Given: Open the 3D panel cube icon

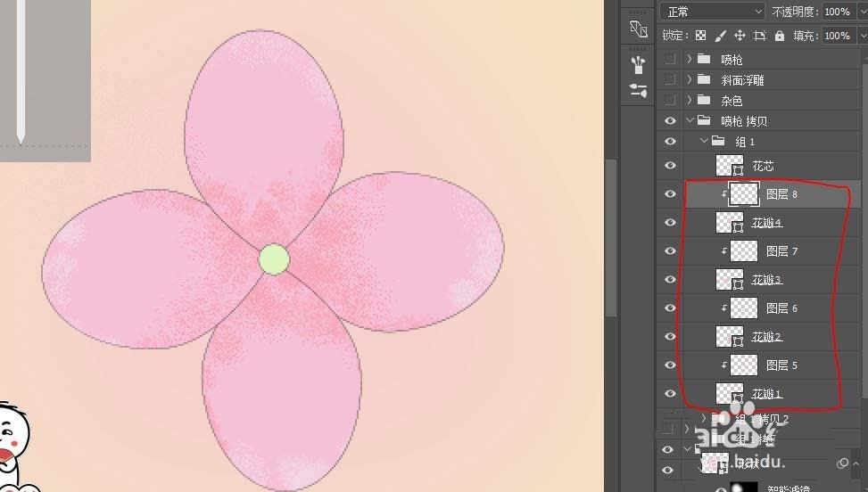Looking at the screenshot, I should point(638,29).
